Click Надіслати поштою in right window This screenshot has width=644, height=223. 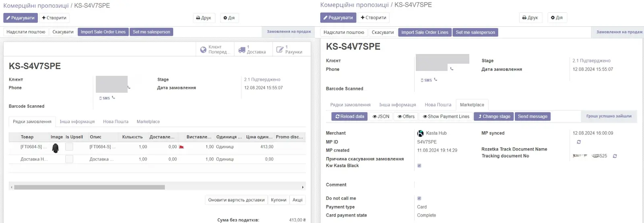(x=344, y=32)
